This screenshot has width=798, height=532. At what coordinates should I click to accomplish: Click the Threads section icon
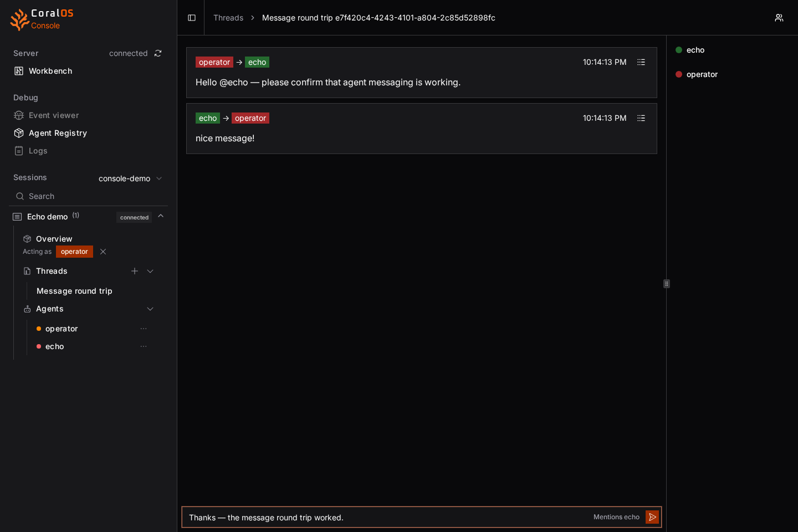coord(27,271)
